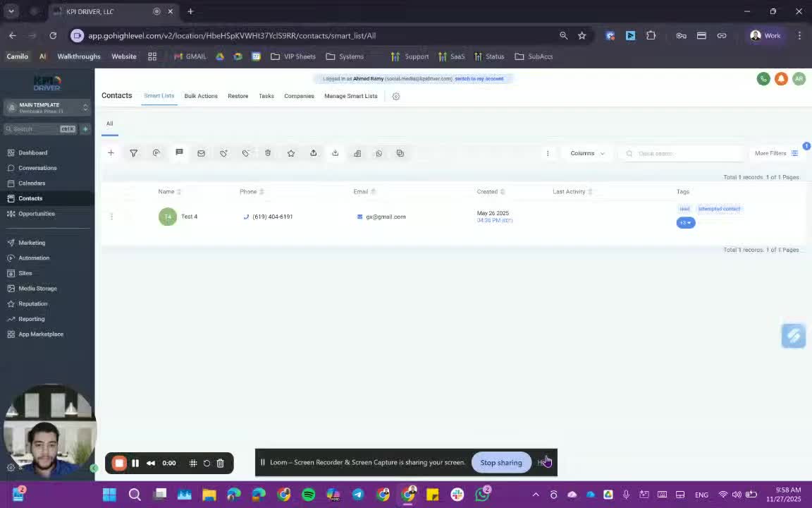Screen dimensions: 812x508
Task: Click the Loom delete recording trash icon
Action: coord(220,463)
